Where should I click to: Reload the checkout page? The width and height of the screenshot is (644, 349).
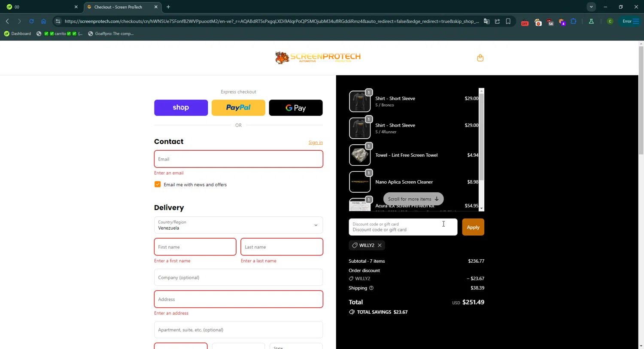[31, 21]
